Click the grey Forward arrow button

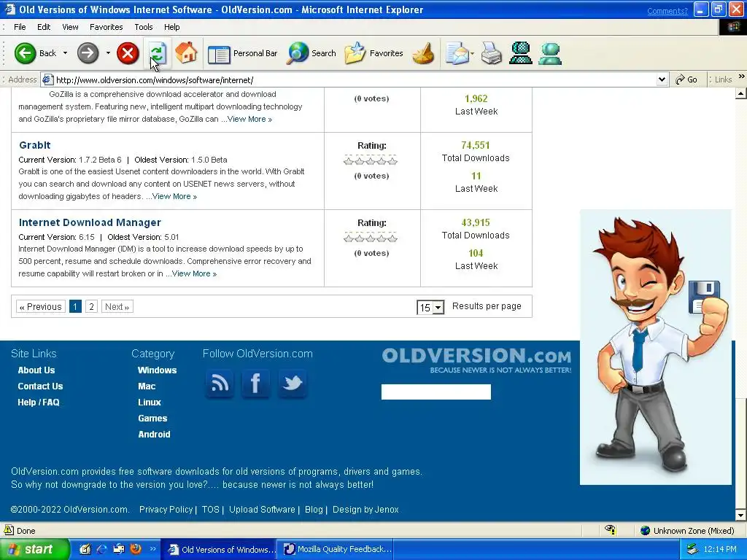coord(88,52)
